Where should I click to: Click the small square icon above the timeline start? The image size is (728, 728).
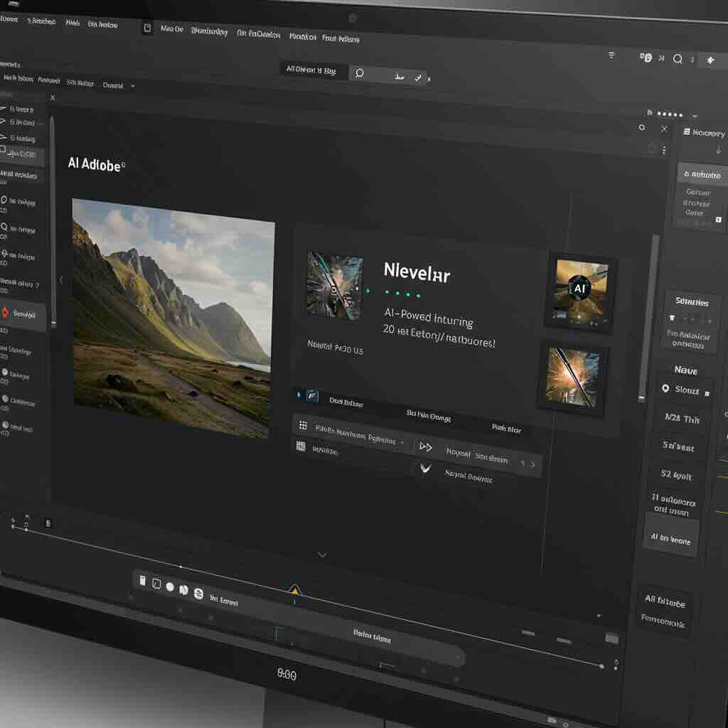[48, 523]
